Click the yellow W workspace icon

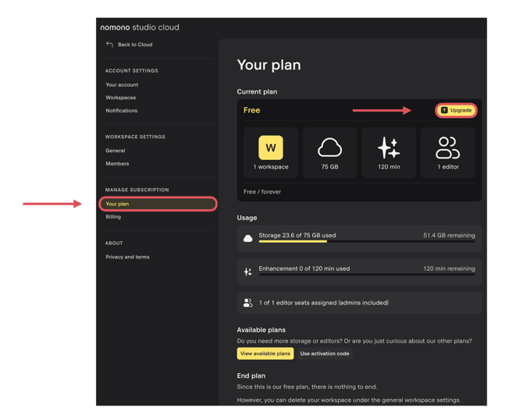271,147
